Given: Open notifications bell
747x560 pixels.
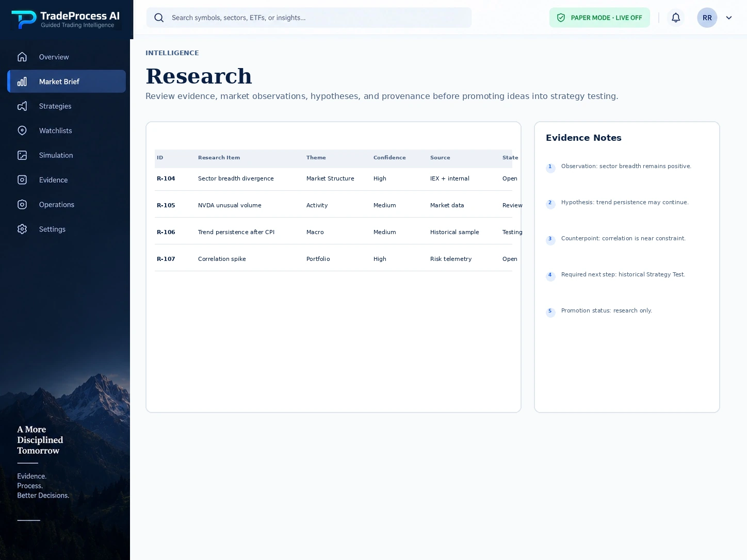Looking at the screenshot, I should tap(676, 18).
